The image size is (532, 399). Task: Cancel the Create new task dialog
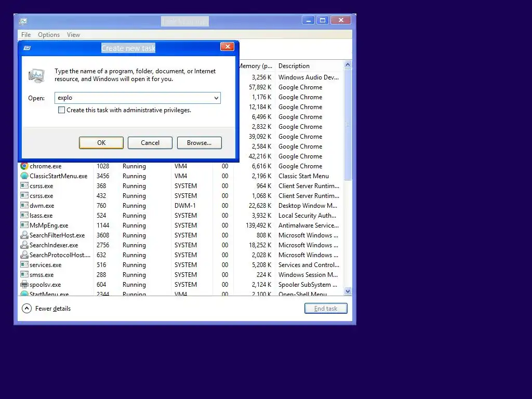[x=150, y=143]
